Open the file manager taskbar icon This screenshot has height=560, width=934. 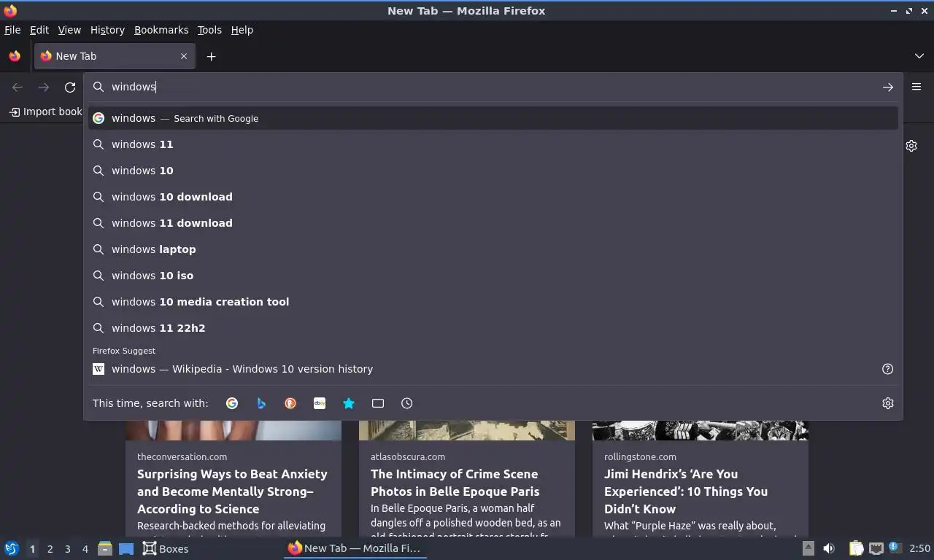click(105, 548)
